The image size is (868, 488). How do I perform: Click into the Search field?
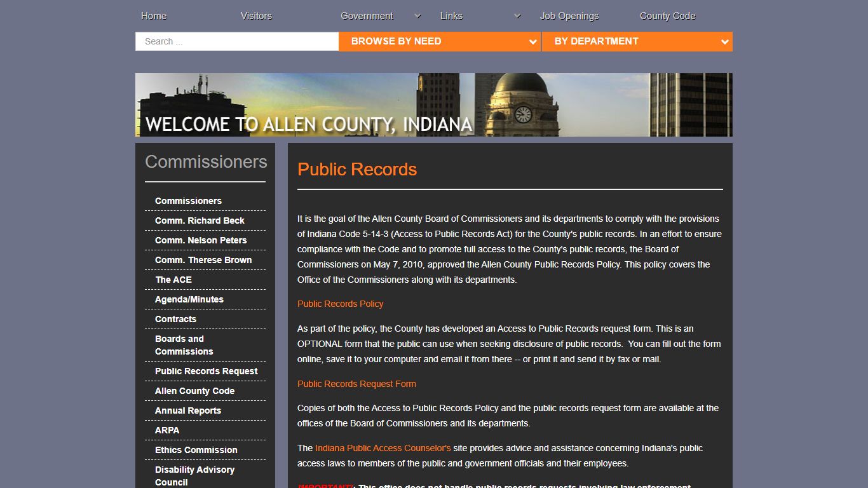(237, 41)
